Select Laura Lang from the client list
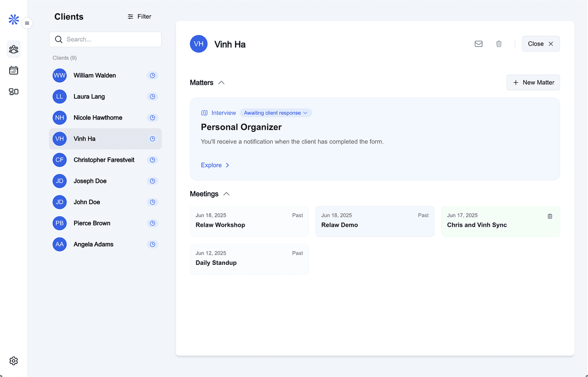The image size is (588, 377). point(89,96)
